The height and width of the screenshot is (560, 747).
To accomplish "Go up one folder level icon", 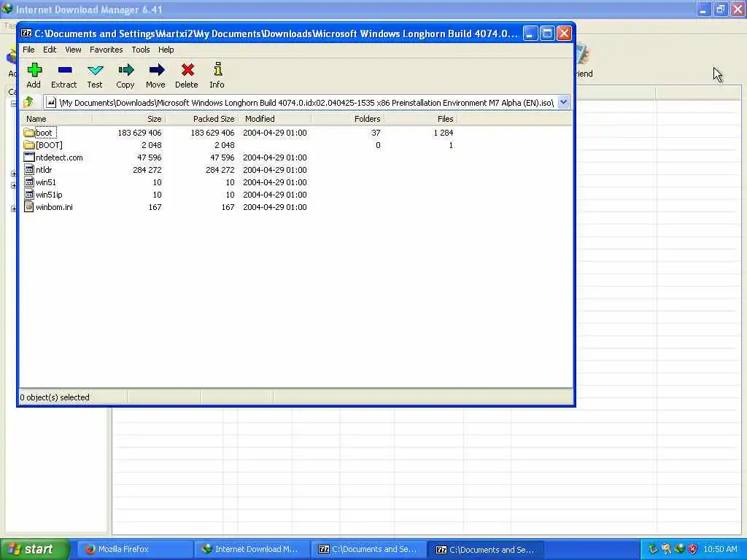I will point(28,102).
